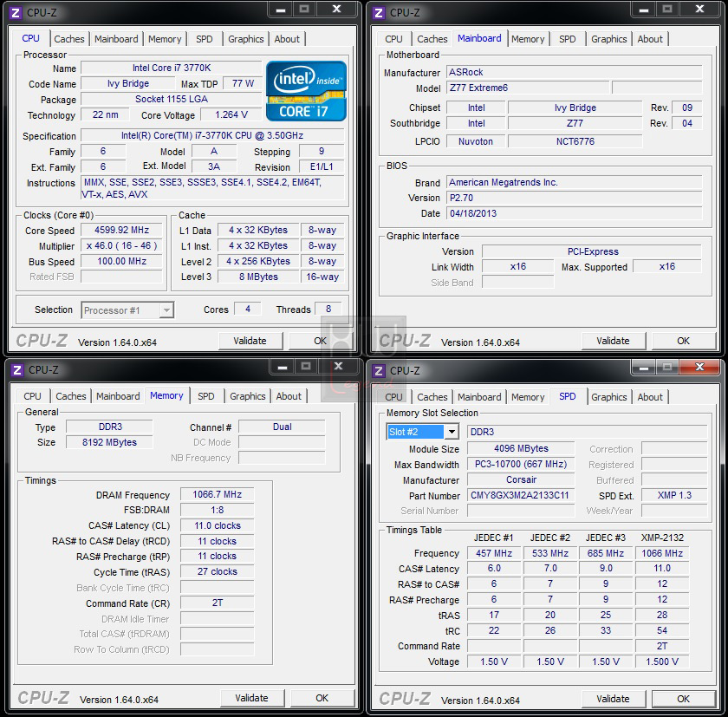Open Caches tab in the Motherboard window
Screen dimensions: 728x717
432,39
